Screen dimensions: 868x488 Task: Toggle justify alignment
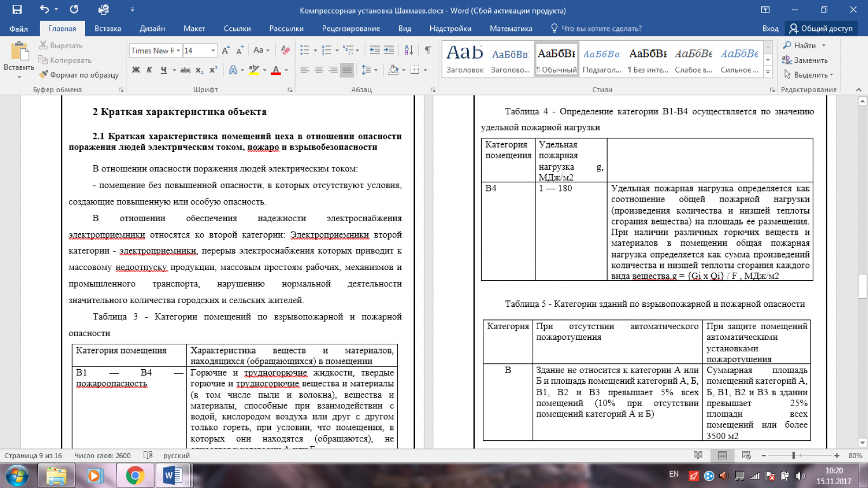click(x=347, y=70)
